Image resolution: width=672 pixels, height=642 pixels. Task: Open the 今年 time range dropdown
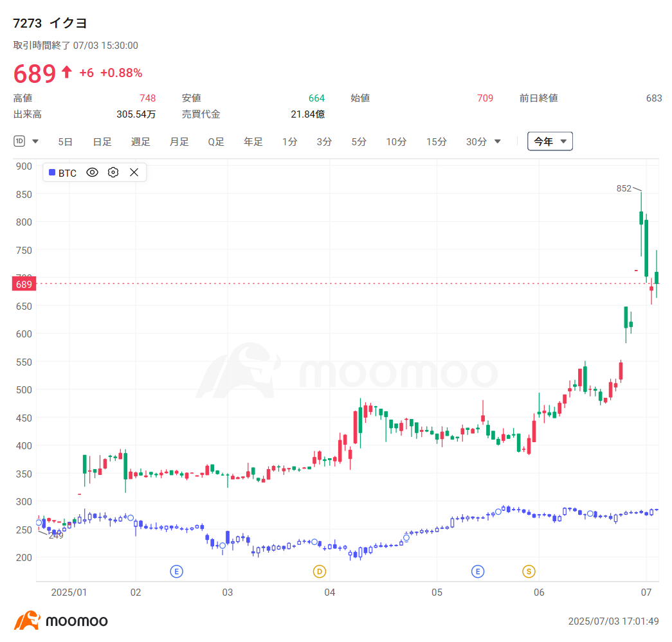[550, 141]
